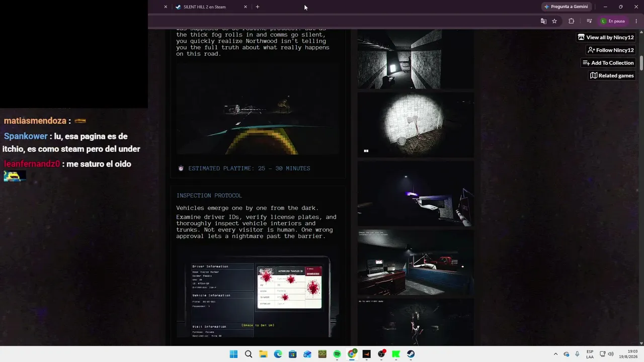Click the 'ESTIMATED PLAYTIME: 25 - 30 MINUTES' text
Viewport: 644px width, 362px height.
tap(249, 168)
